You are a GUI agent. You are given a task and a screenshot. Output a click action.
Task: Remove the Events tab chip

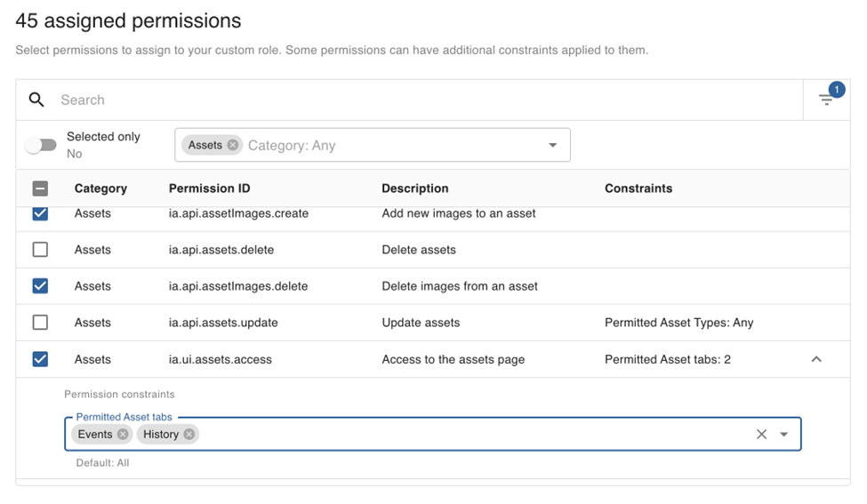click(x=123, y=434)
